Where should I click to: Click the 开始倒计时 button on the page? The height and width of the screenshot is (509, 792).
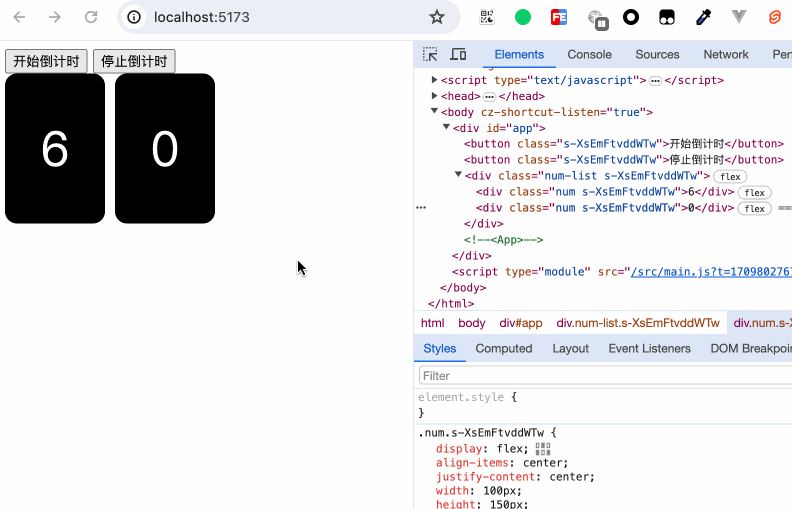[x=46, y=61]
